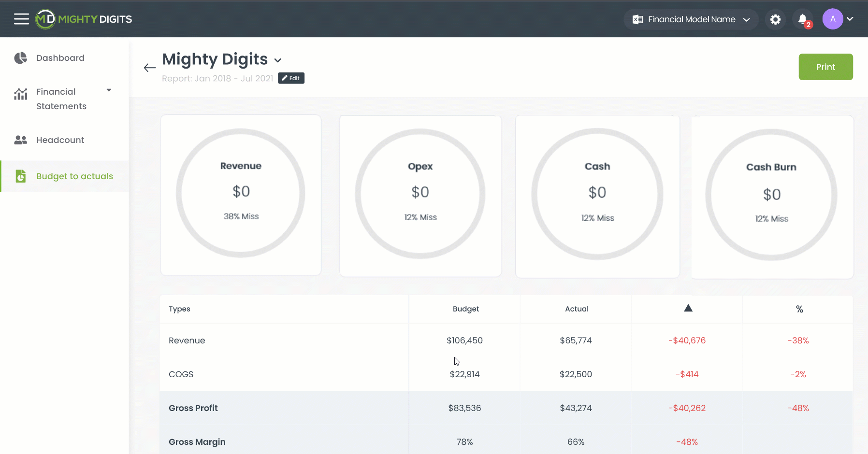Select the COGS row label
Screen dimensions: 868x454
click(x=181, y=374)
